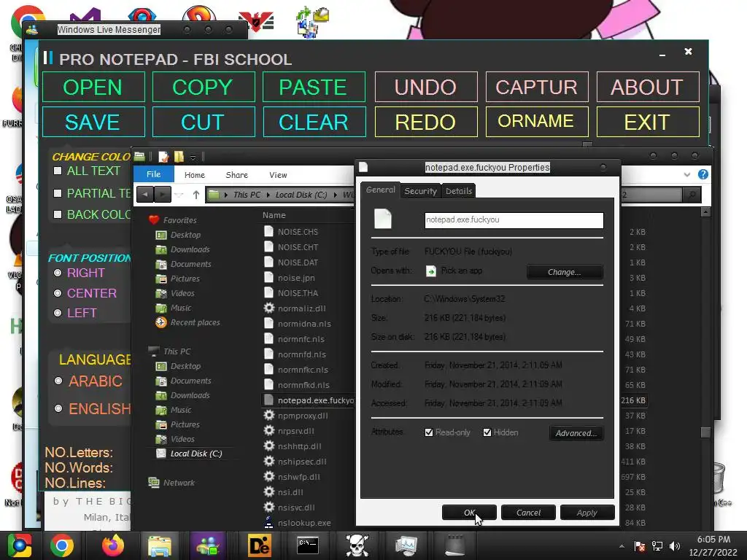The image size is (747, 560).
Task: Open the View ribbon tab
Action: [x=278, y=175]
